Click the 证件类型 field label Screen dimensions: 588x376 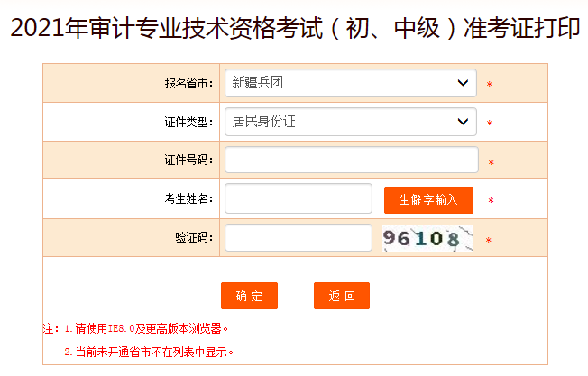(x=188, y=122)
